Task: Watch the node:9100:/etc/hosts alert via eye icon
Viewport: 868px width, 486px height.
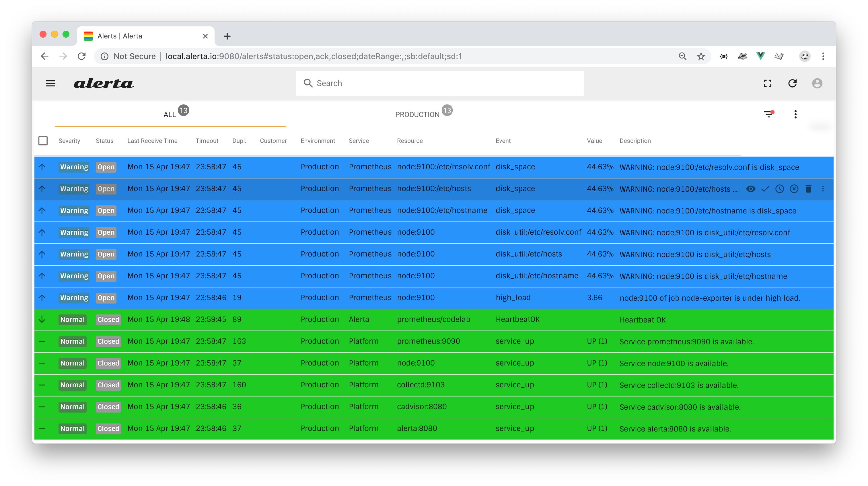Action: 750,189
